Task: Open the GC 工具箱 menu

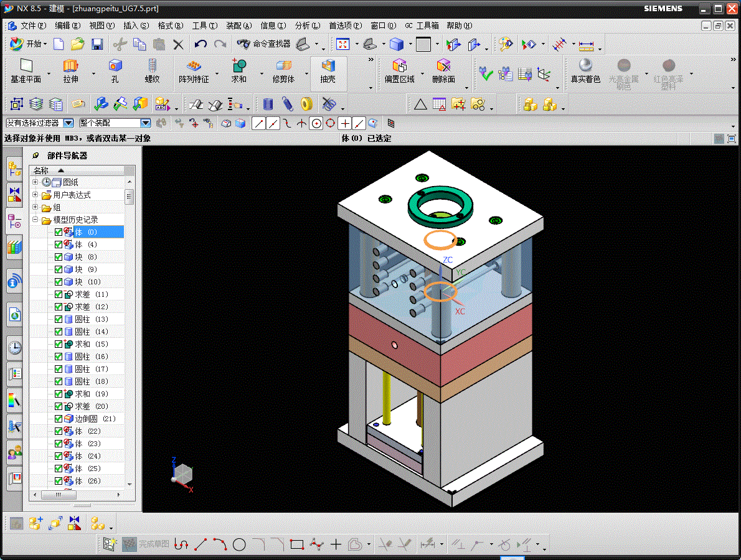Action: pos(422,26)
